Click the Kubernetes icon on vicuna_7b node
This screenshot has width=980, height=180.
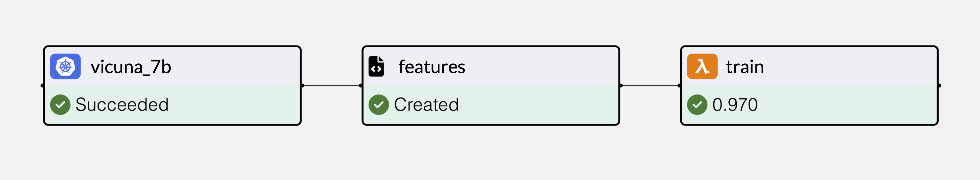pos(65,66)
